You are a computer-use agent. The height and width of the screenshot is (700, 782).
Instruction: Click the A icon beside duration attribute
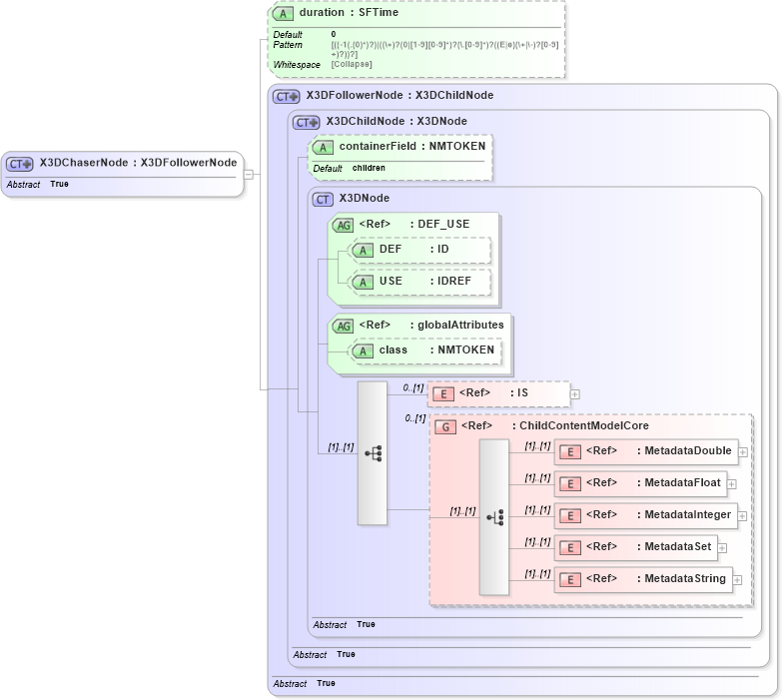coord(283,13)
